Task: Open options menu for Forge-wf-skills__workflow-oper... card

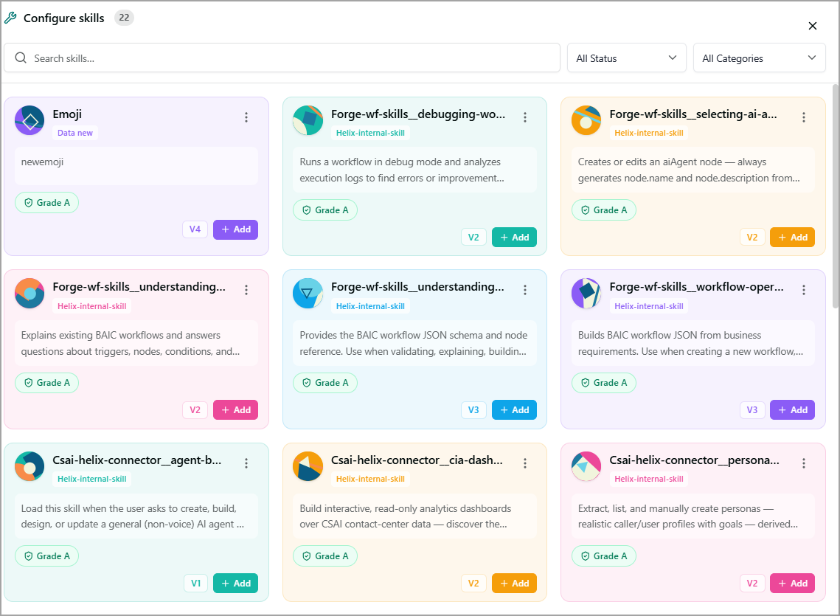Action: 804,290
